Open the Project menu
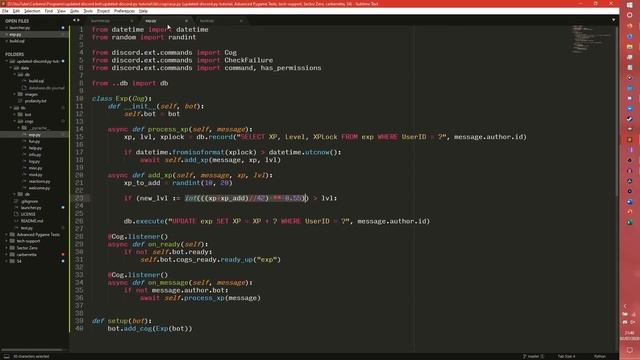Screen dimensions: 640x360 click(x=103, y=11)
